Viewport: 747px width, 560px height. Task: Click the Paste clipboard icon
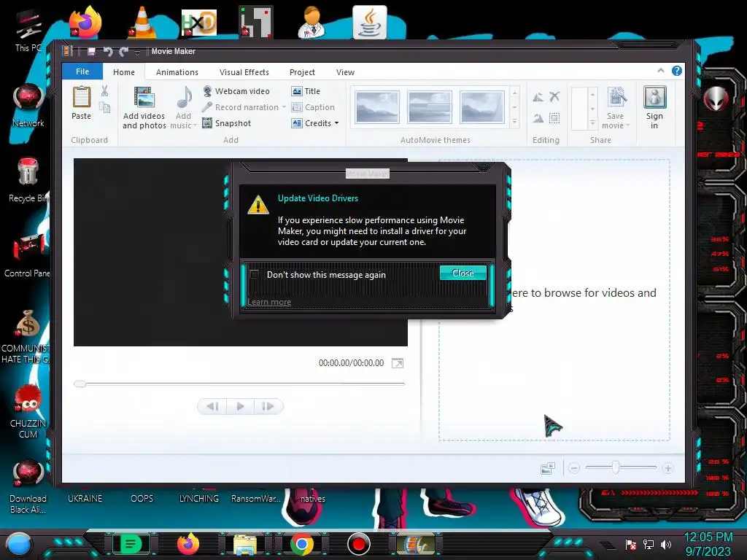(x=82, y=97)
